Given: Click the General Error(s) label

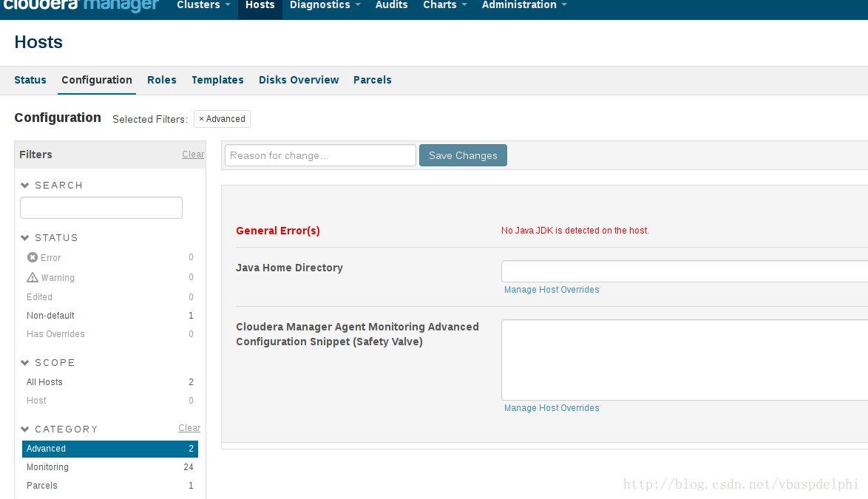Looking at the screenshot, I should click(x=278, y=231).
